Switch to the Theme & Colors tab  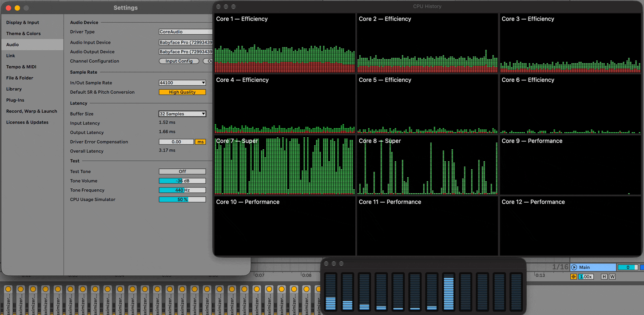tap(32, 34)
